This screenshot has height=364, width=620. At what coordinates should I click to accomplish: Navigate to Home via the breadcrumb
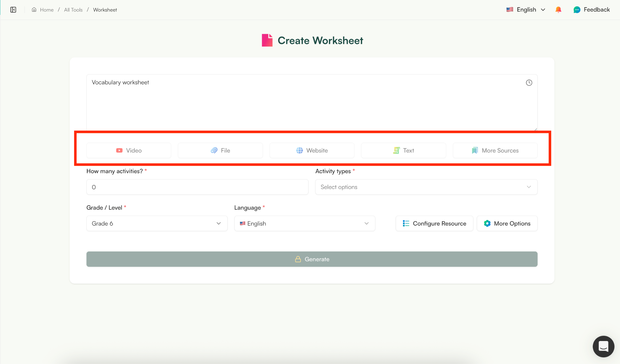click(x=46, y=9)
